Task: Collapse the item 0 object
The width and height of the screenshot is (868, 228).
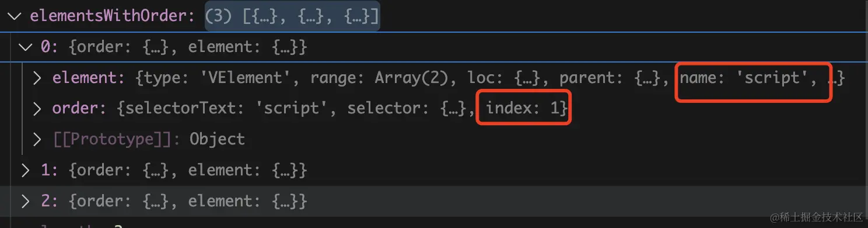Action: coord(25,47)
